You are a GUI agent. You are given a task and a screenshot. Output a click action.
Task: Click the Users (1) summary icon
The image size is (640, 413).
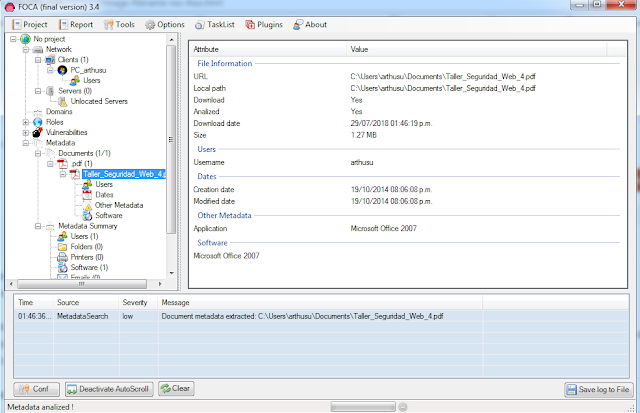[x=62, y=237]
